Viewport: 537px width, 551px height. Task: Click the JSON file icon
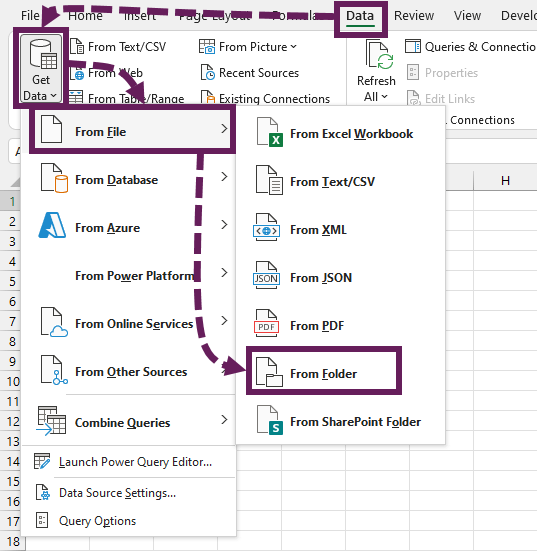(x=266, y=275)
